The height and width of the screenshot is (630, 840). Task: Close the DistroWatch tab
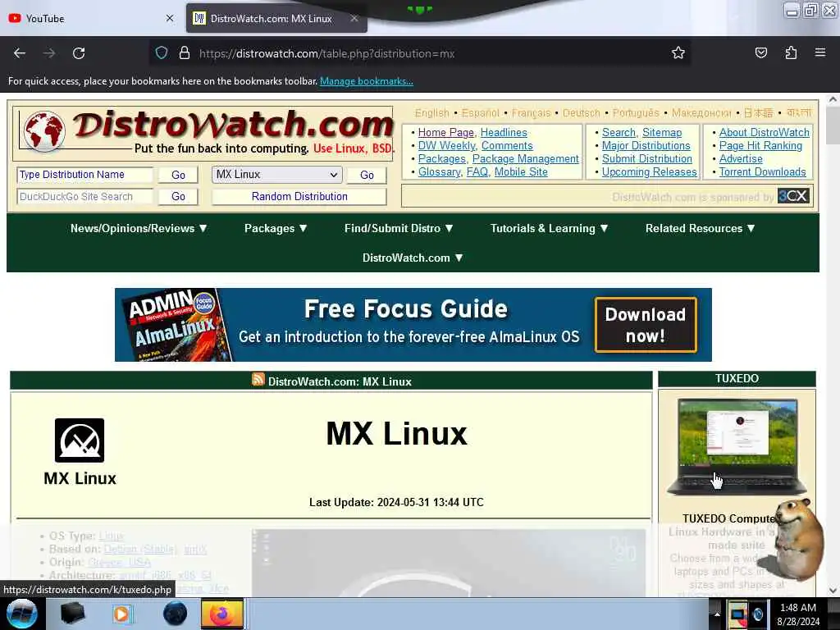(354, 18)
